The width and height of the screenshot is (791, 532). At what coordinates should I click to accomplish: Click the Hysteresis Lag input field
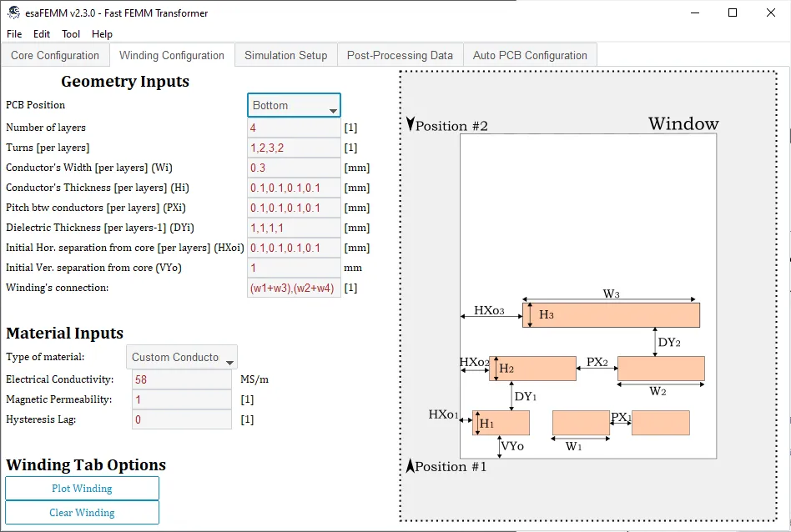(x=182, y=419)
